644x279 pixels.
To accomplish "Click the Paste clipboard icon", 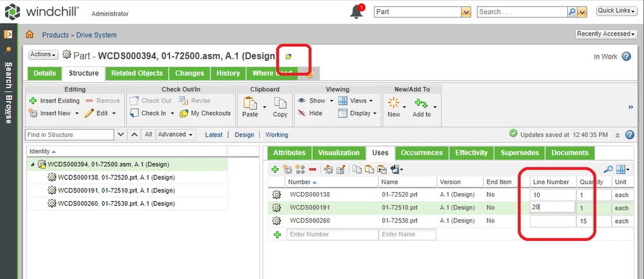I will (249, 103).
